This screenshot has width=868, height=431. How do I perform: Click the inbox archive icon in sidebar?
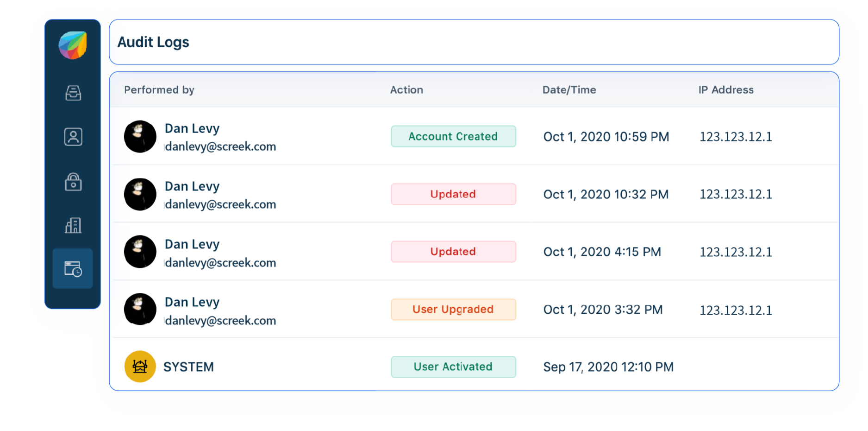coord(72,93)
